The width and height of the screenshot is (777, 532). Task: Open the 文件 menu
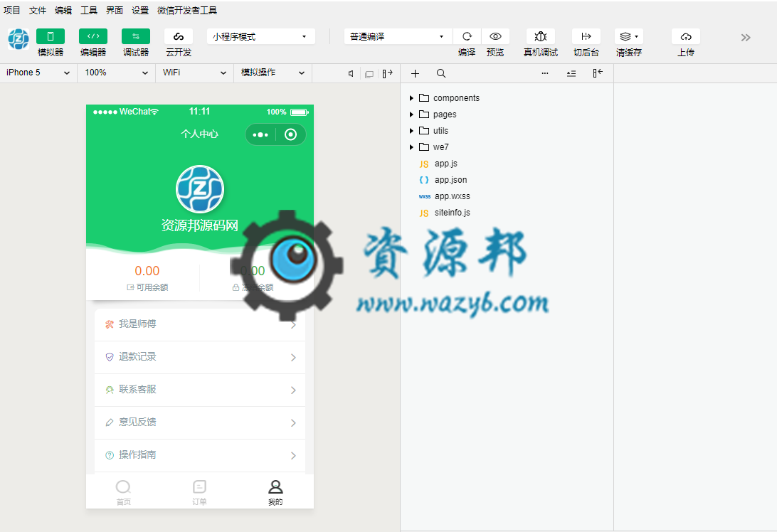[38, 11]
